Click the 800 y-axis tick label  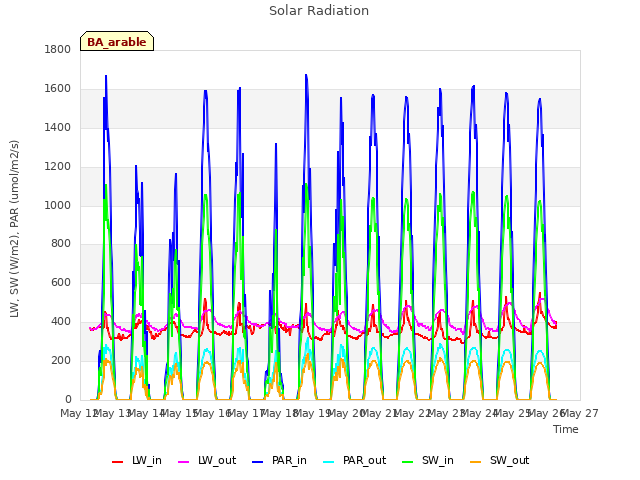[61, 244]
